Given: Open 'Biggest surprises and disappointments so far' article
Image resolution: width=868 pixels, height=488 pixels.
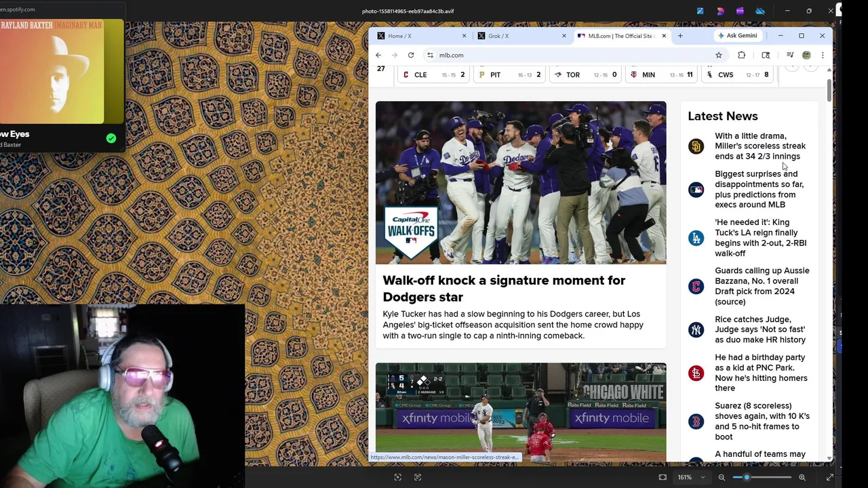Looking at the screenshot, I should [759, 189].
